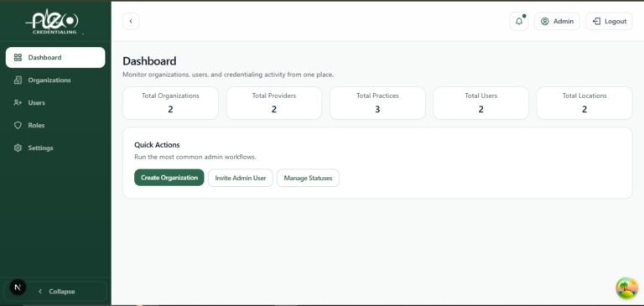Click the Plexo Credentialing logo

point(53,22)
